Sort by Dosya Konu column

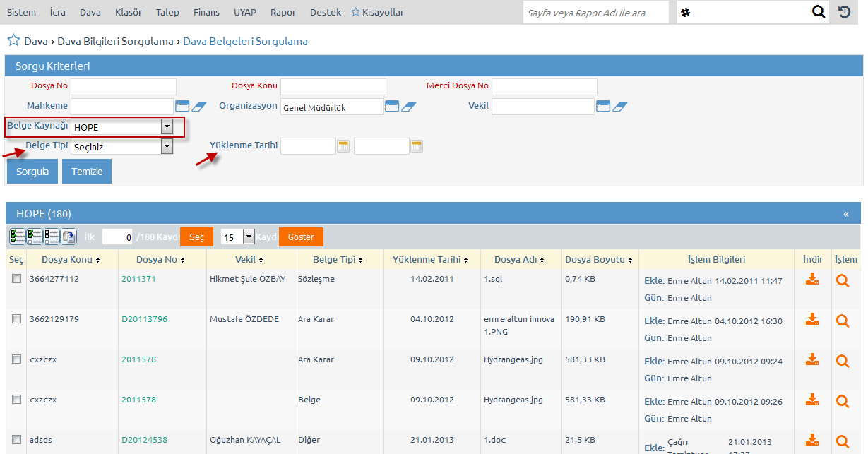click(x=71, y=260)
